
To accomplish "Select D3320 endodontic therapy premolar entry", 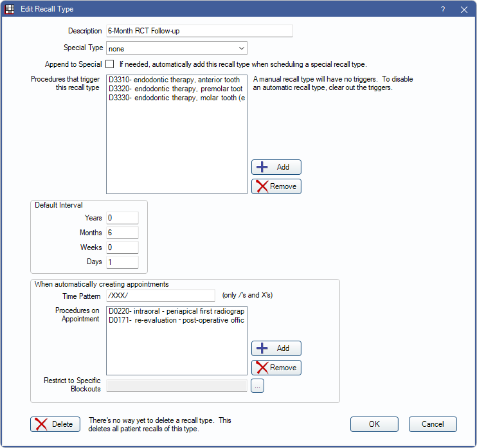I will point(175,89).
